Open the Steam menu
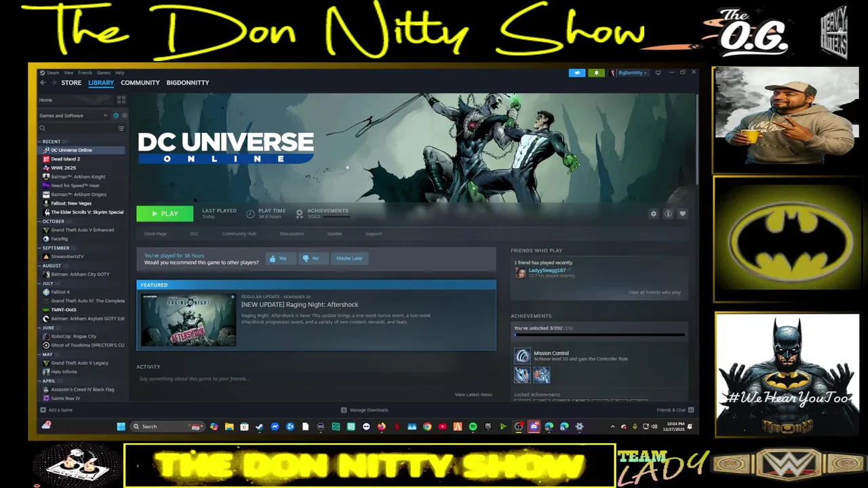This screenshot has width=868, height=488. tap(53, 73)
